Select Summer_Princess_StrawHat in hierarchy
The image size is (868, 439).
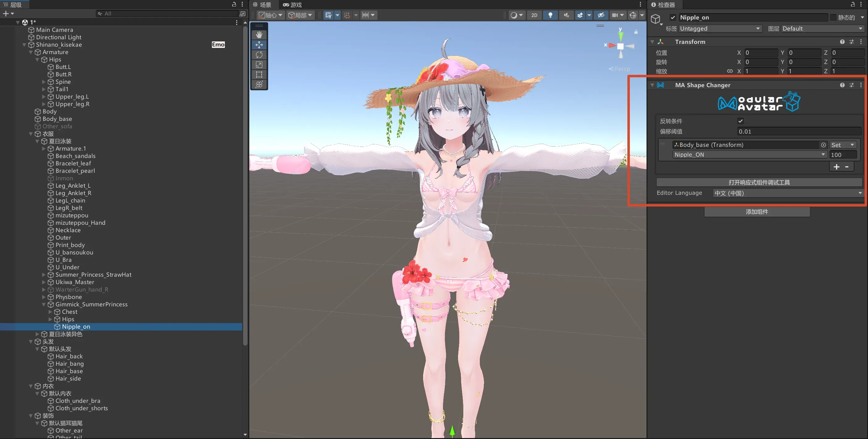(x=93, y=275)
